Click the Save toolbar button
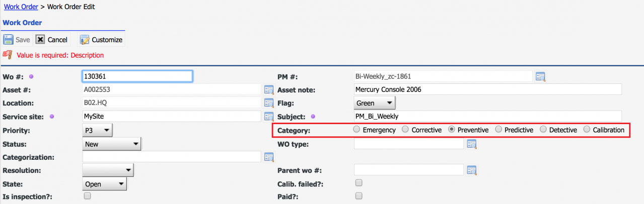 click(x=17, y=40)
